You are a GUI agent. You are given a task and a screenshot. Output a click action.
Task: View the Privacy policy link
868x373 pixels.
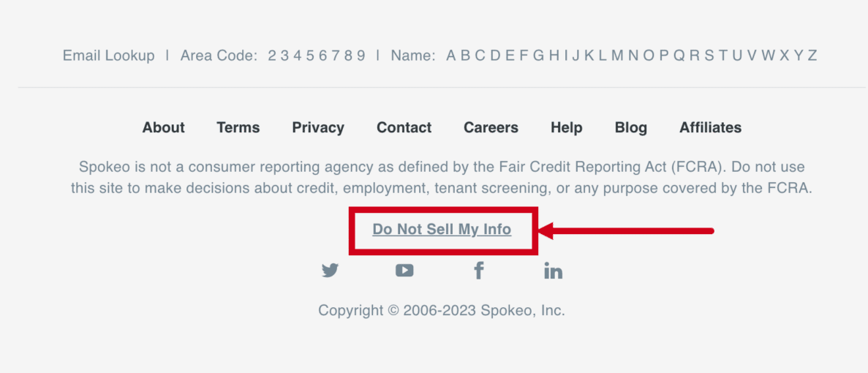pos(318,127)
